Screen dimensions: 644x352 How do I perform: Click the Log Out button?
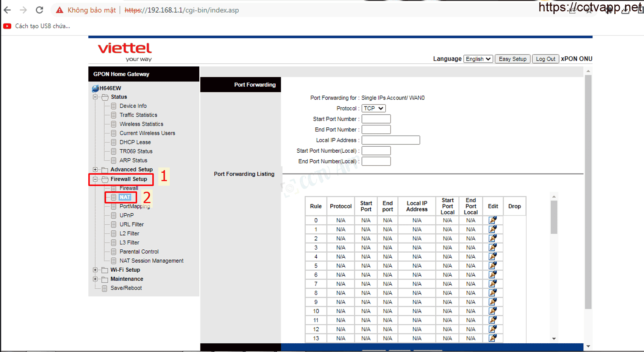coord(545,59)
